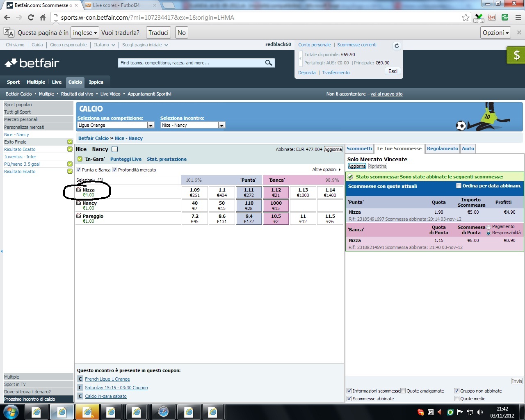Toggle Punta e Banca checkbox
The height and width of the screenshot is (420, 525).
79,169
